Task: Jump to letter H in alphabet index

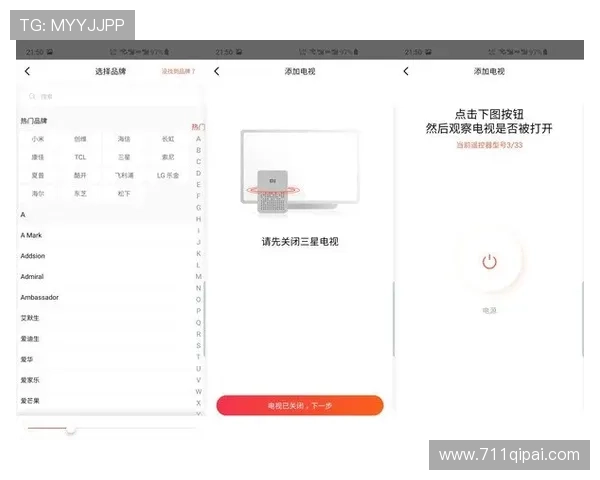Action: (x=198, y=219)
